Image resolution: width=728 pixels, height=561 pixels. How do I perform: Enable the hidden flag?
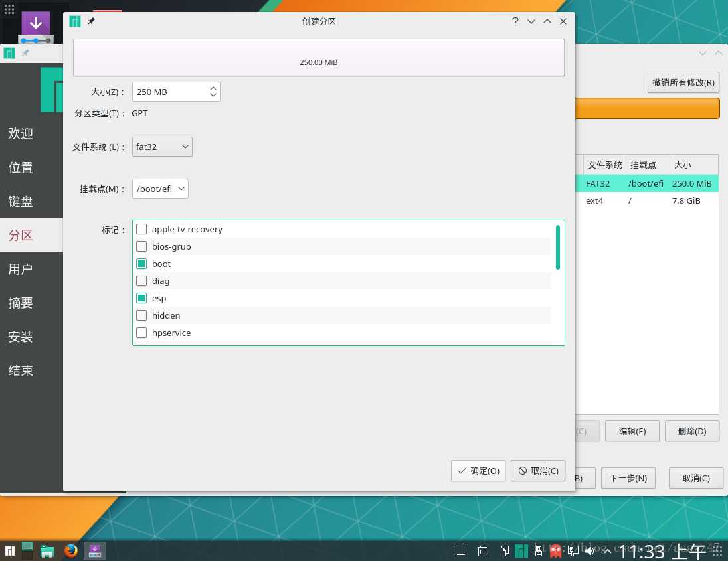tap(141, 315)
